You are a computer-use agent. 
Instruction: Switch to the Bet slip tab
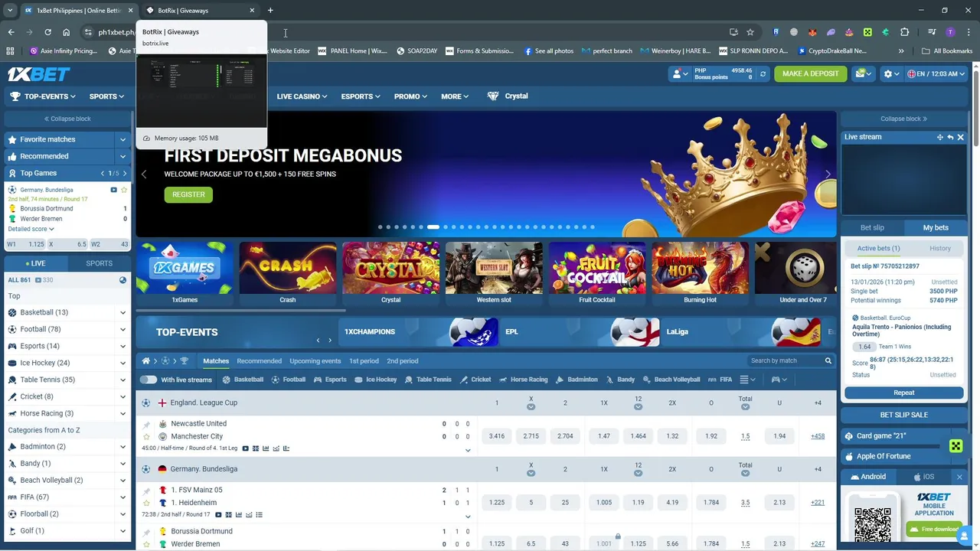872,227
